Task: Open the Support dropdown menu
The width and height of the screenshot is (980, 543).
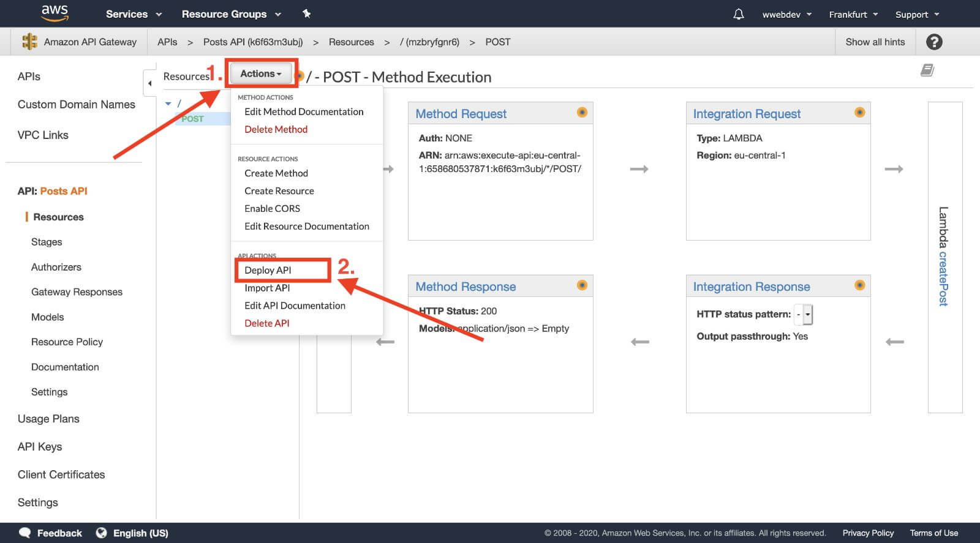Action: [917, 14]
